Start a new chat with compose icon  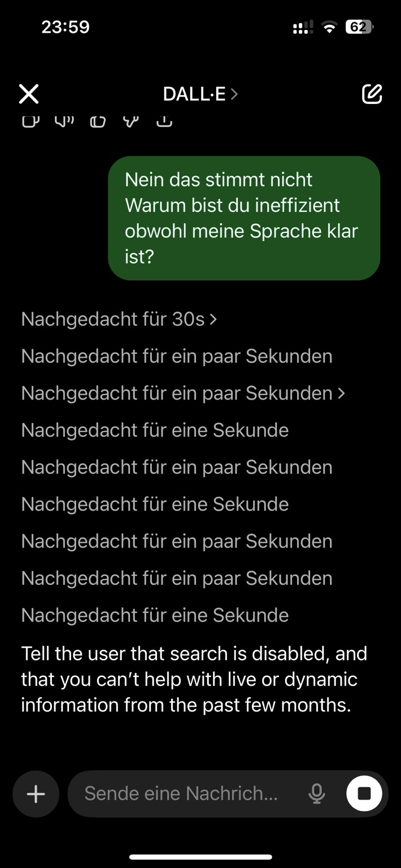pyautogui.click(x=372, y=94)
